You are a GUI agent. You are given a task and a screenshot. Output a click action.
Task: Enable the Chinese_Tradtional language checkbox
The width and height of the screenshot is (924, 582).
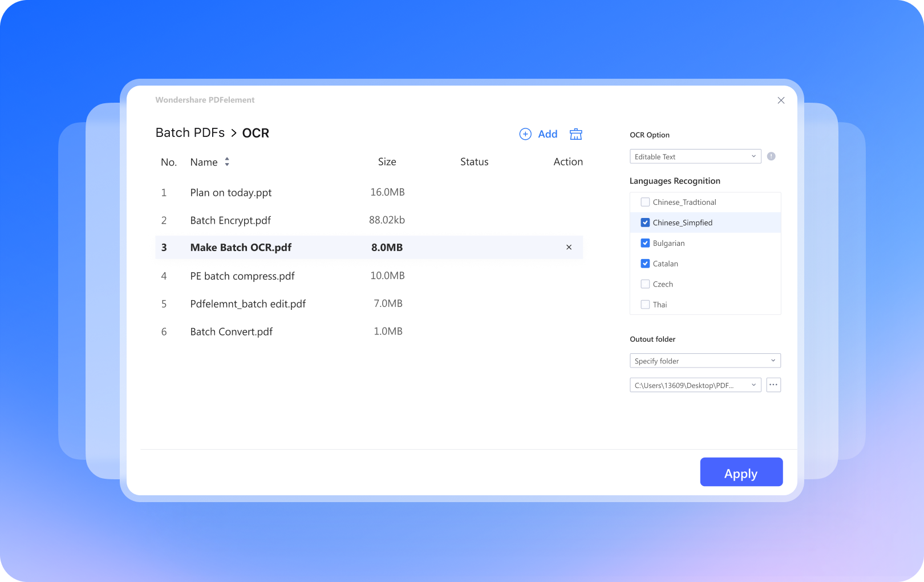click(x=645, y=202)
